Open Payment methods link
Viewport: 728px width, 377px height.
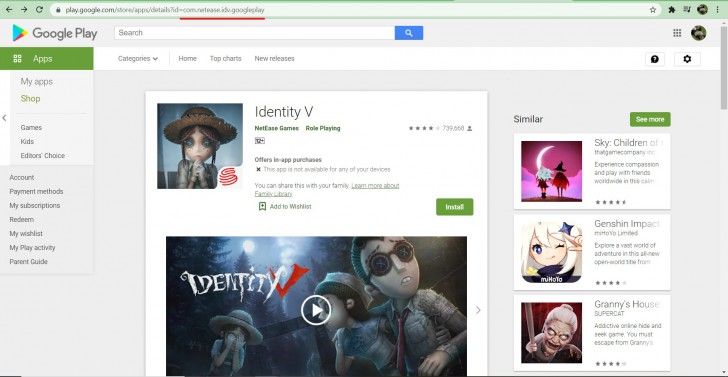coord(36,191)
